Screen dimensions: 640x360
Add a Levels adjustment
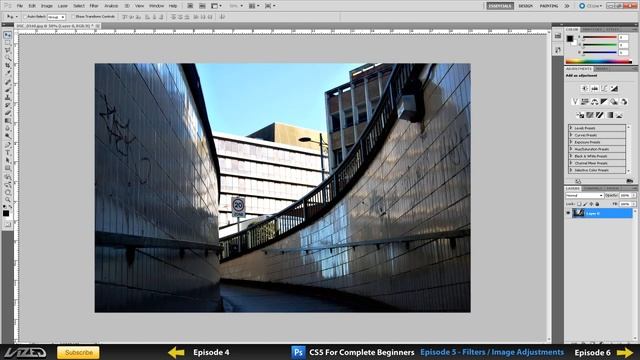[595, 89]
